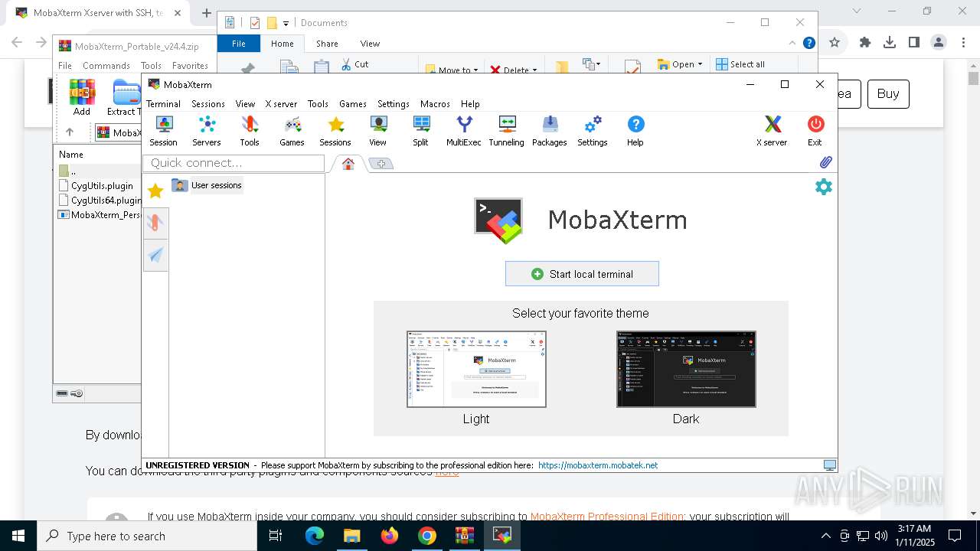Open the Macros menu

point(435,104)
